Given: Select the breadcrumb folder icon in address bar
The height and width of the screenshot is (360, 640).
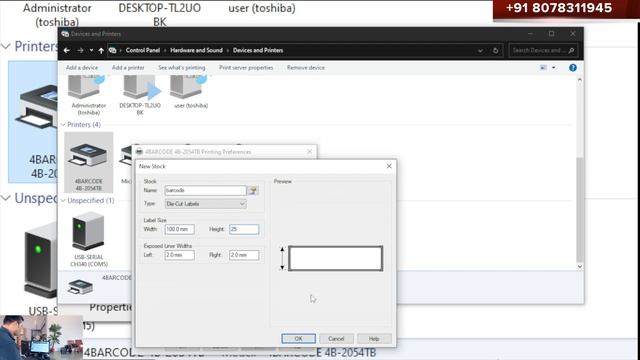Looking at the screenshot, I should (113, 51).
